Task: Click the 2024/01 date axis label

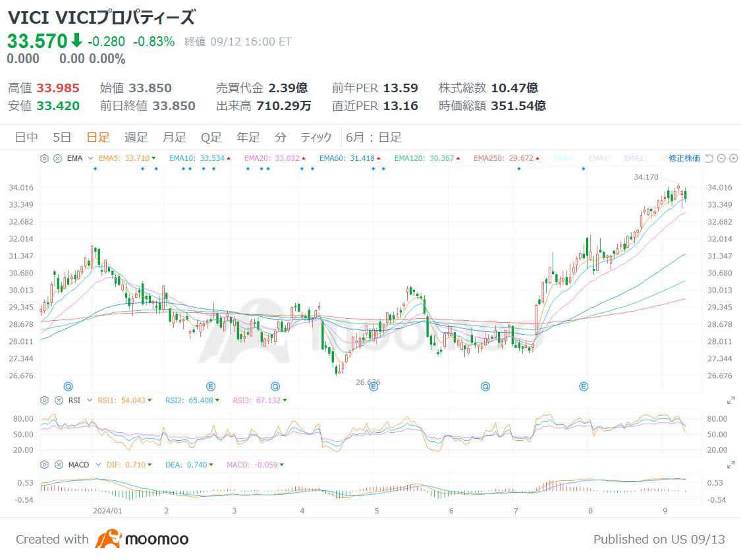Action: point(107,511)
